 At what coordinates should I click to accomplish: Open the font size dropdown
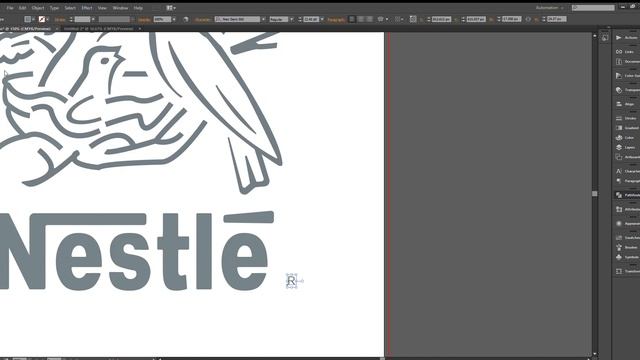coord(322,19)
